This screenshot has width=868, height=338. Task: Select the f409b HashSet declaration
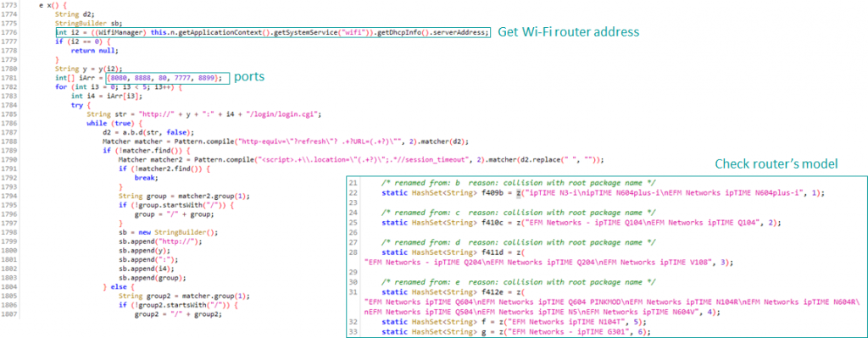coord(603,192)
